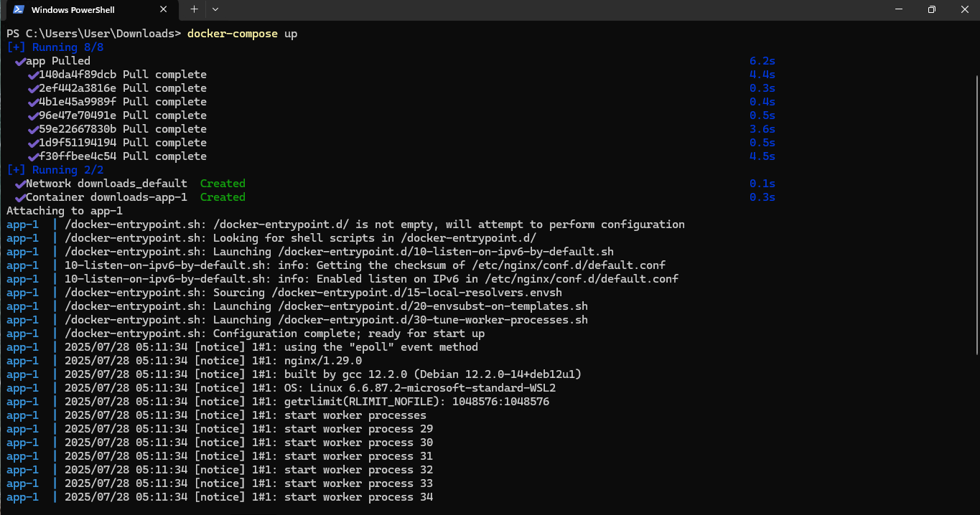Click the checkmark beside layer 140da4f89dcb
980x515 pixels.
[33, 75]
